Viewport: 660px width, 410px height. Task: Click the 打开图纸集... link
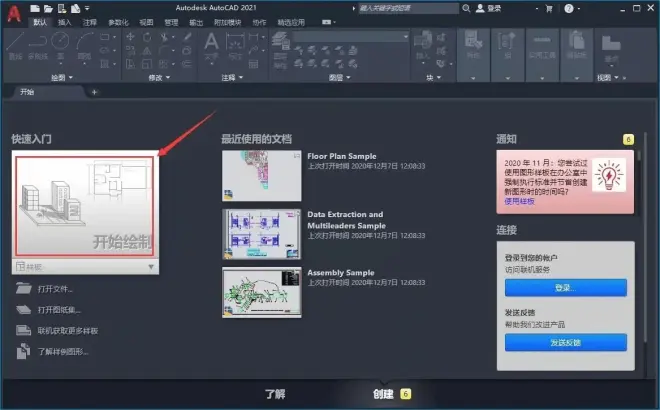click(x=59, y=310)
